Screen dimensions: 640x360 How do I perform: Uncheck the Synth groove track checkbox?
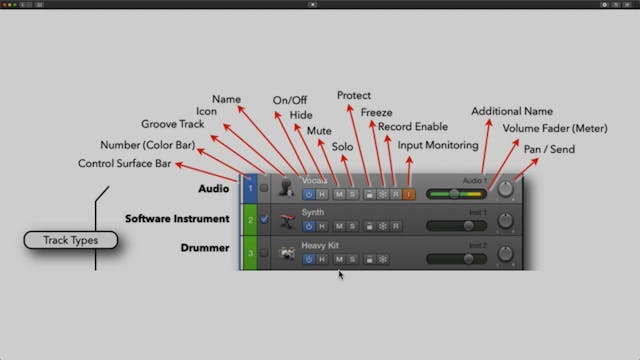click(x=264, y=220)
